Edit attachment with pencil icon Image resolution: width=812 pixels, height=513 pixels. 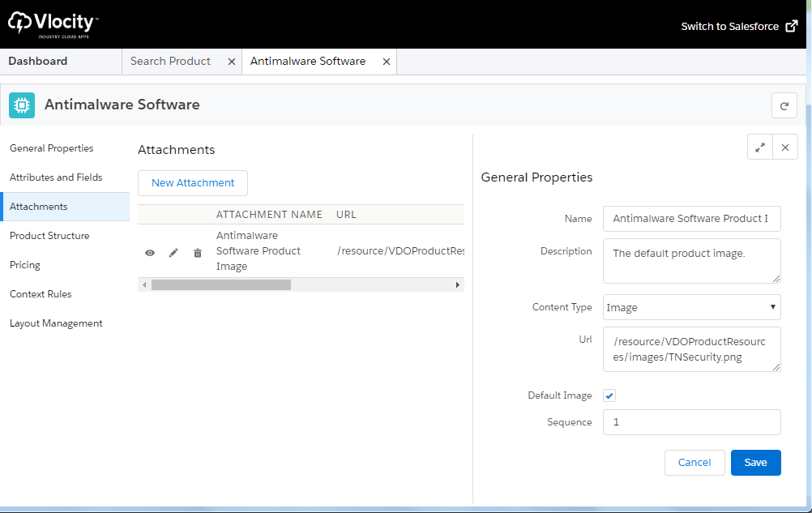coord(173,253)
